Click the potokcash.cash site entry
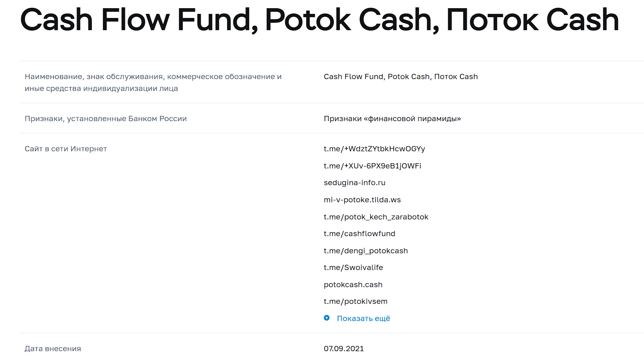 (353, 285)
